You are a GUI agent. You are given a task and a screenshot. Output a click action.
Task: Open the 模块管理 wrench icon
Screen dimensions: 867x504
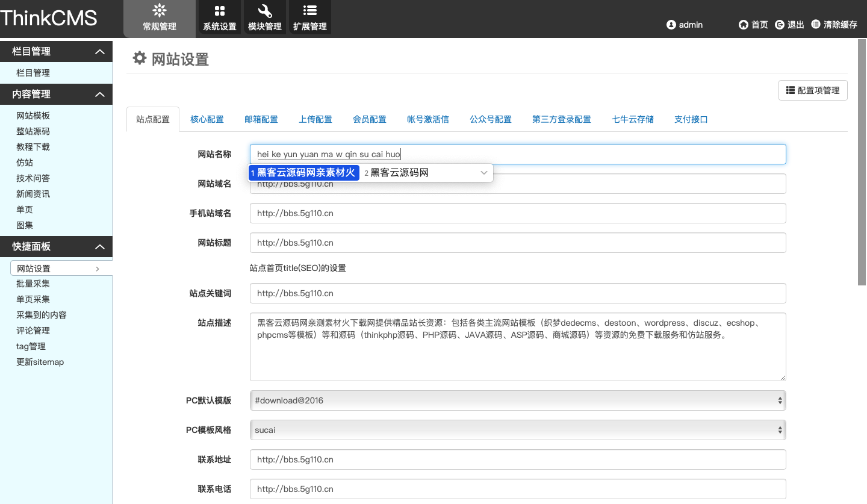(x=265, y=11)
